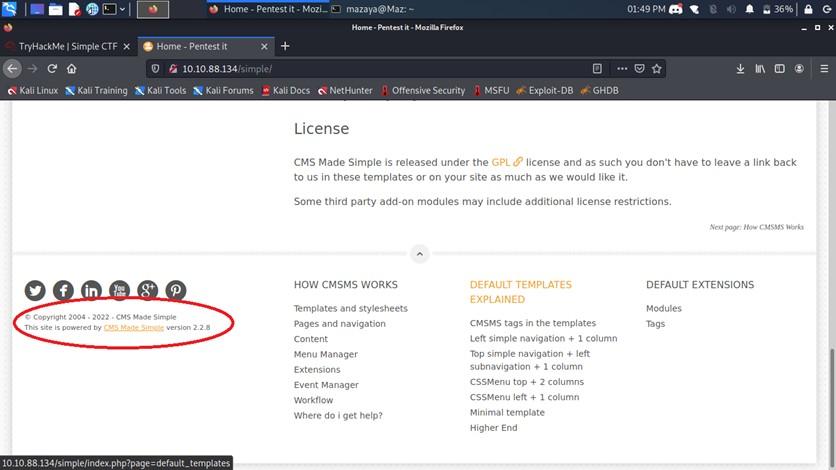Open the page actions ellipsis menu
The image size is (836, 470).
tap(621, 69)
